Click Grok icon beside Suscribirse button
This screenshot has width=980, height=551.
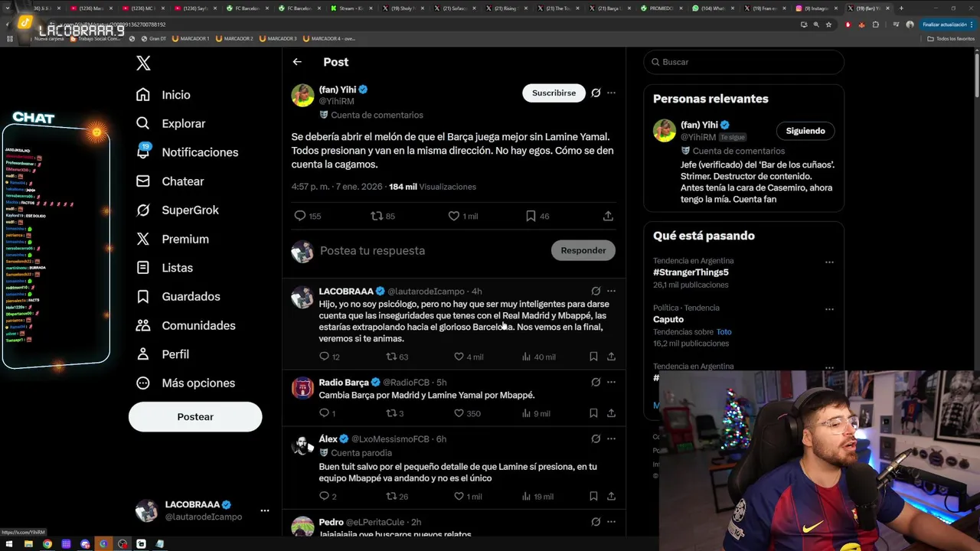tap(596, 93)
